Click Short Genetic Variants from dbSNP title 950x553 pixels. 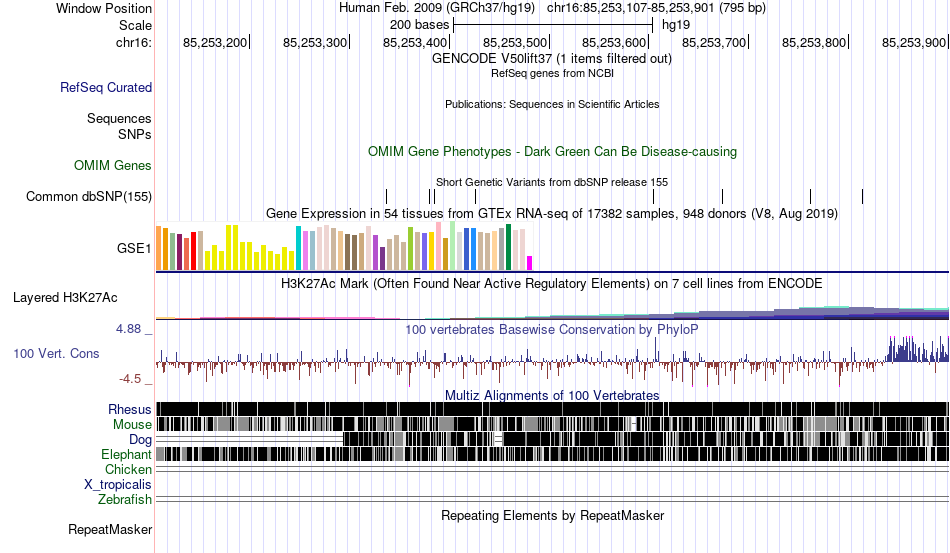[x=552, y=182]
